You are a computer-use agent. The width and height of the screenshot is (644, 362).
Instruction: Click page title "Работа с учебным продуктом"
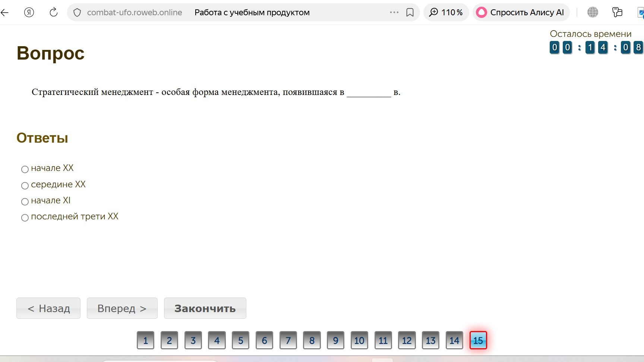pyautogui.click(x=252, y=12)
